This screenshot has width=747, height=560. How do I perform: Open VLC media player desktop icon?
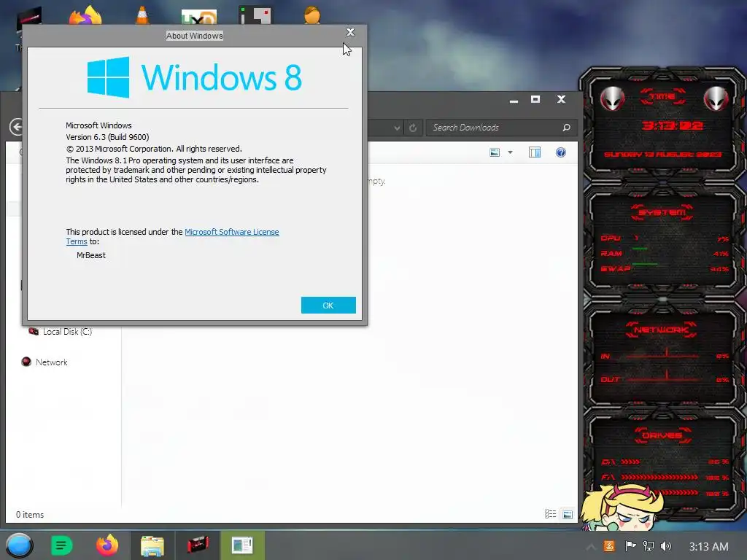(142, 15)
